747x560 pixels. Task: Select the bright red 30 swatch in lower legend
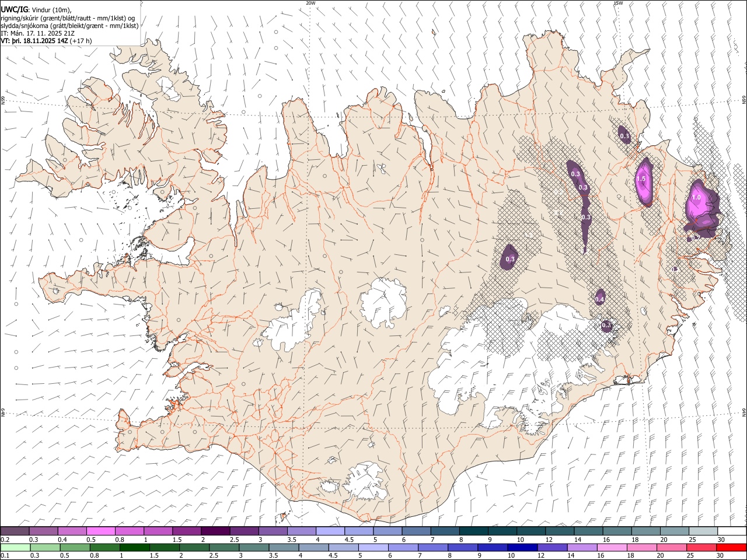click(731, 547)
